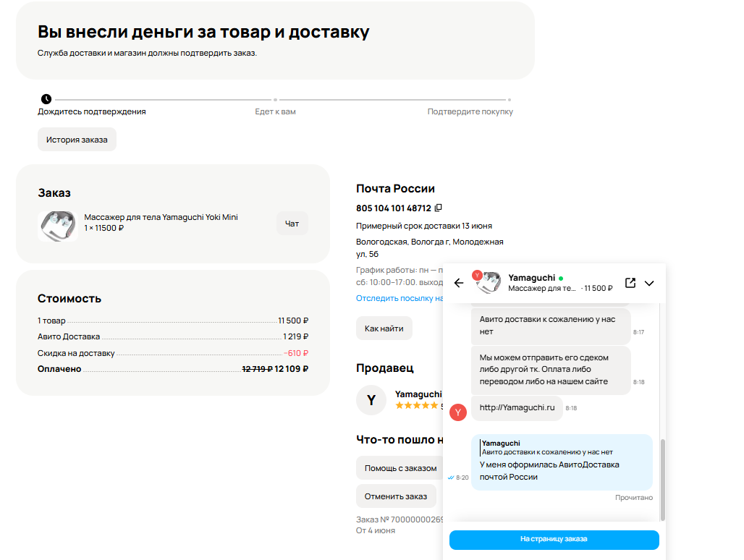Collapse the chat with chevron down

coord(649,283)
